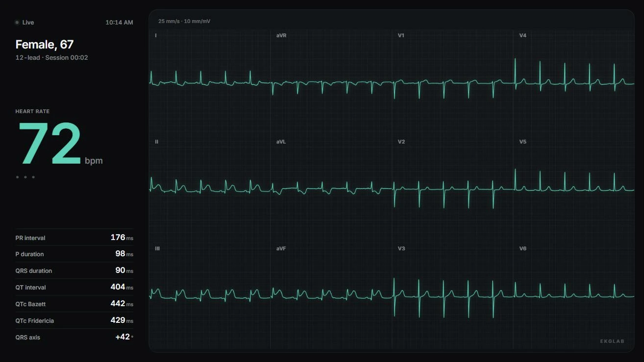Select the "PR interval" label
Image resolution: width=644 pixels, height=362 pixels.
click(30, 238)
